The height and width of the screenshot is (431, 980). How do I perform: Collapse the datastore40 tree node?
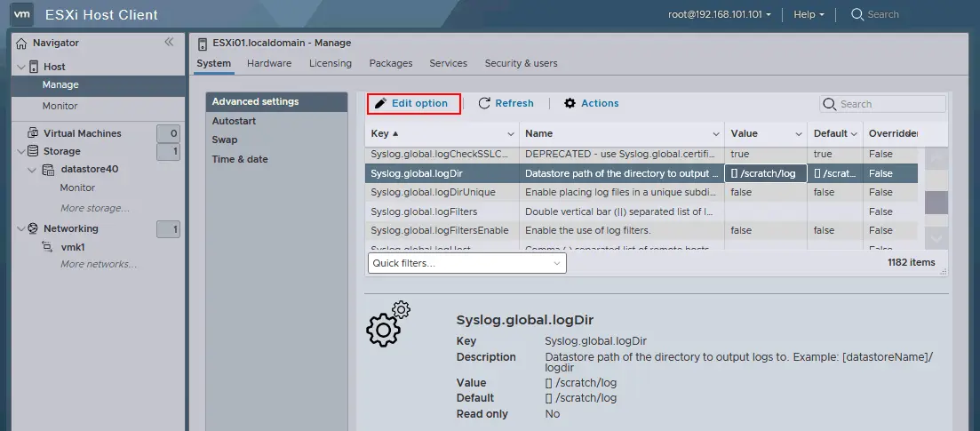pyautogui.click(x=33, y=170)
